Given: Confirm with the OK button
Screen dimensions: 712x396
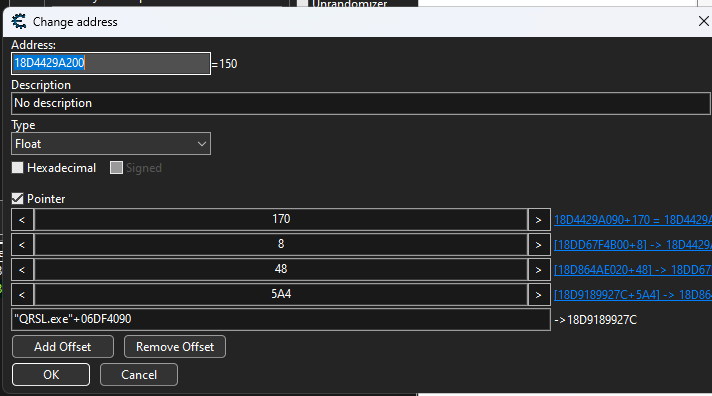Looking at the screenshot, I should (x=51, y=375).
